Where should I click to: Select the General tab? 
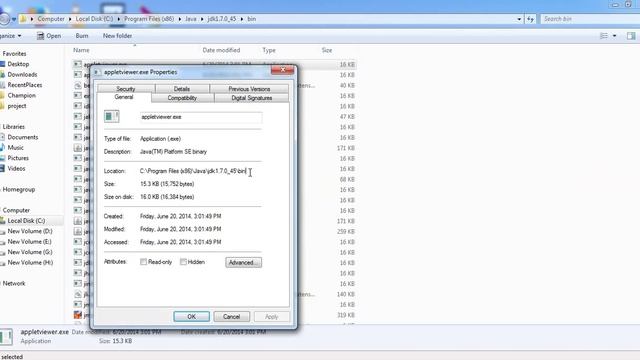coord(124,97)
